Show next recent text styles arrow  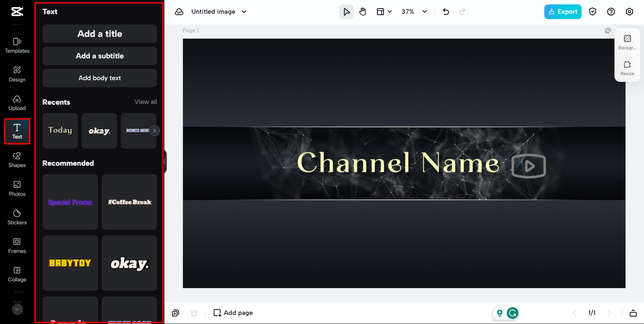pos(154,131)
